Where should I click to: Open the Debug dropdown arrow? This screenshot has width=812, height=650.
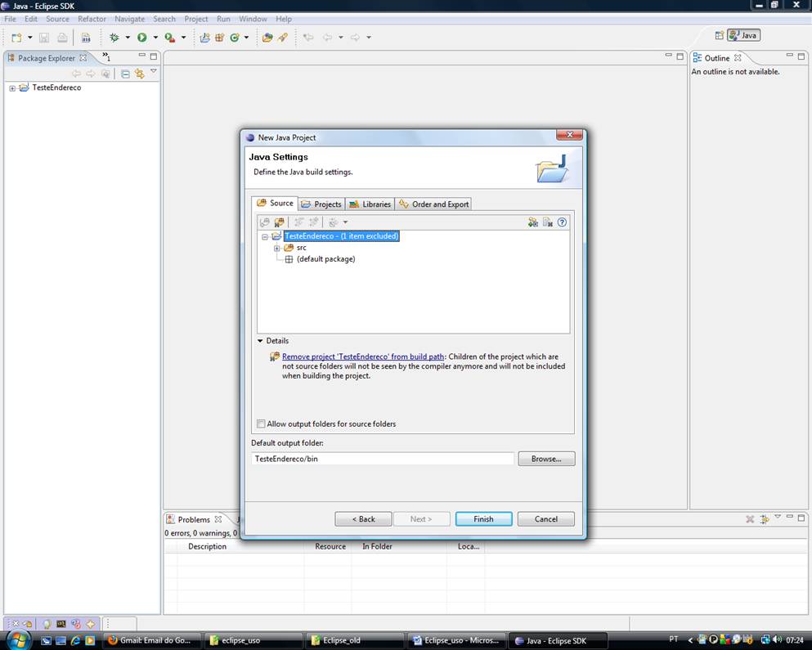128,38
